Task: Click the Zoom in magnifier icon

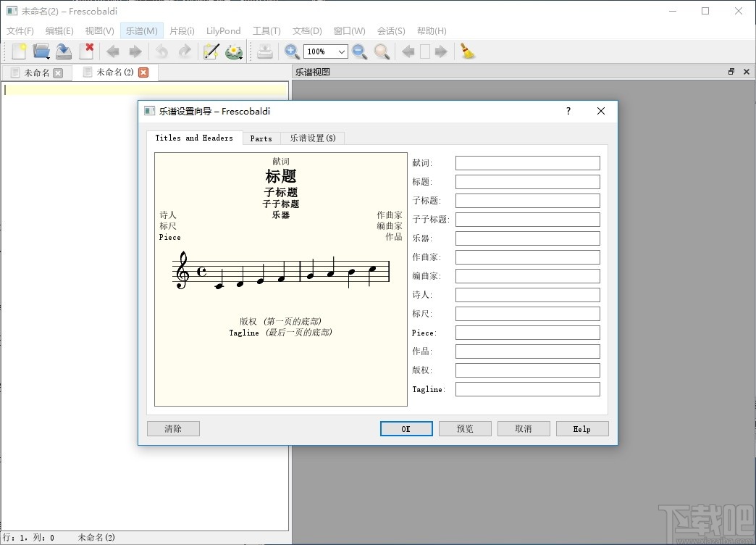Action: coord(292,51)
